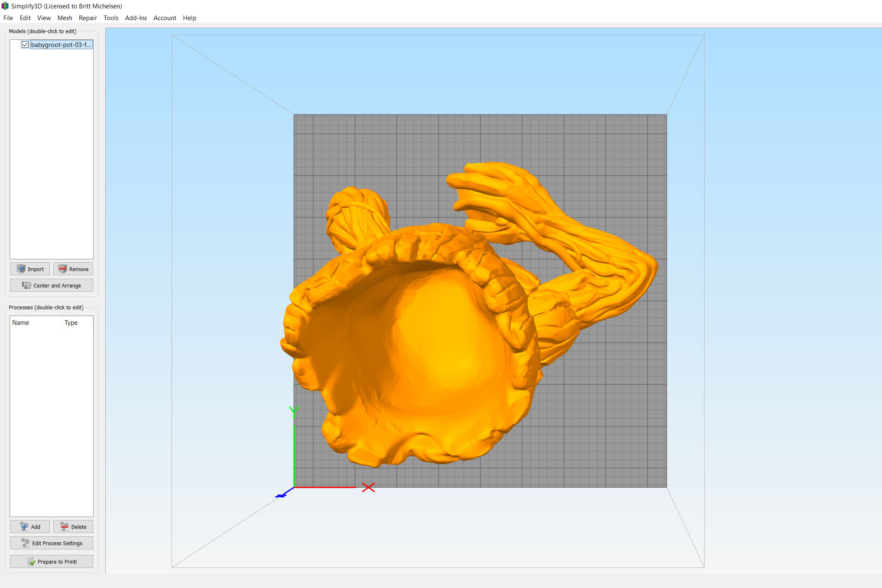
Task: Open the Mesh menu
Action: click(65, 18)
